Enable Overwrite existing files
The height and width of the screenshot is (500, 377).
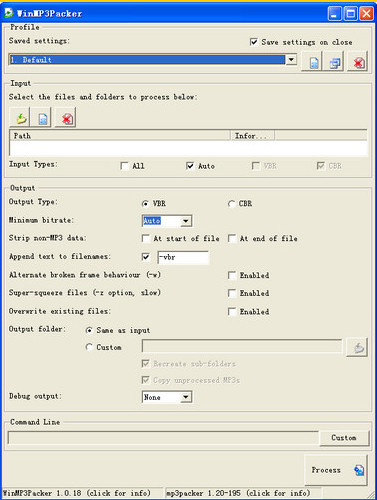[232, 311]
